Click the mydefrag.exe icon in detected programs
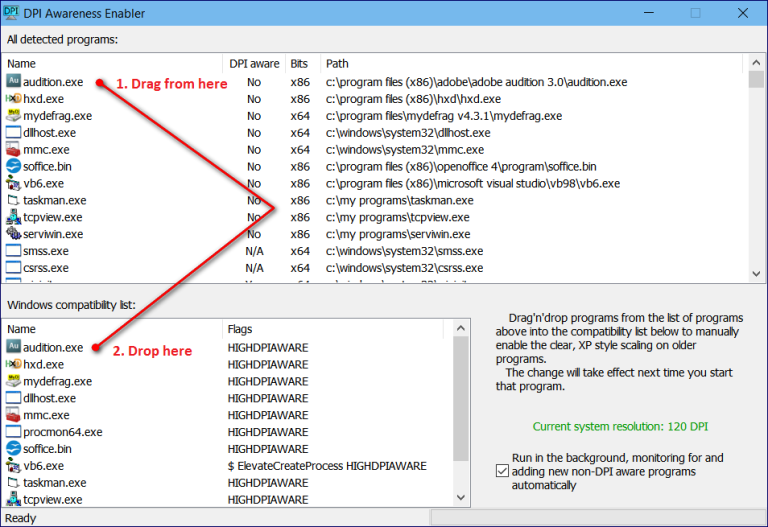This screenshot has width=768, height=527. (13, 116)
